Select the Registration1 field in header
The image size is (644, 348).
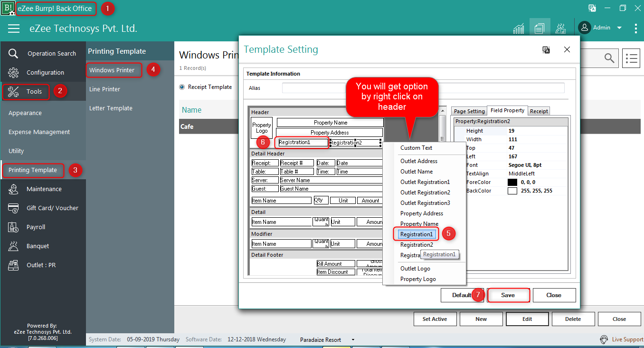tap(303, 142)
